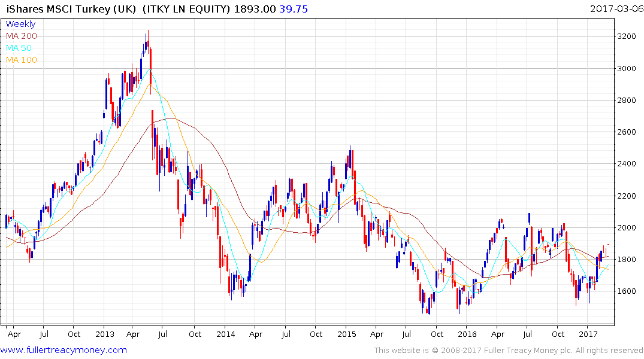Viewport: 644px width, 359px height.
Task: Click the 3000 price axis label
Action: [627, 69]
